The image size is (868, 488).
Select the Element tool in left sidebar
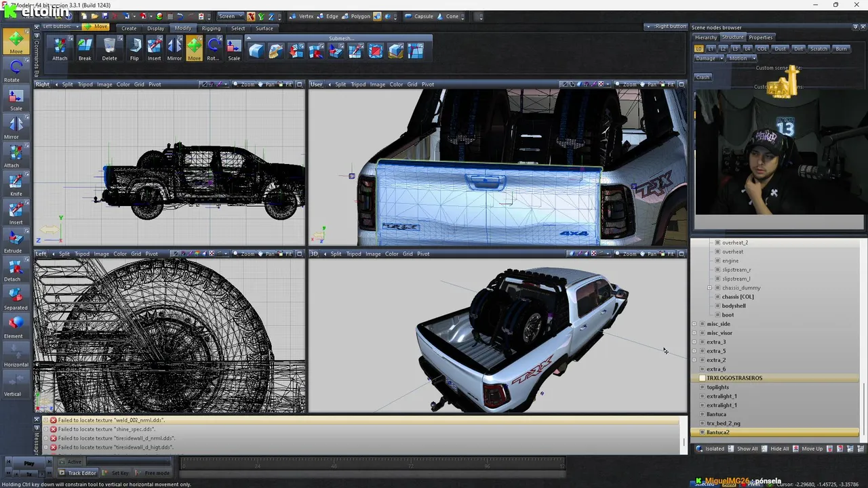tap(16, 327)
